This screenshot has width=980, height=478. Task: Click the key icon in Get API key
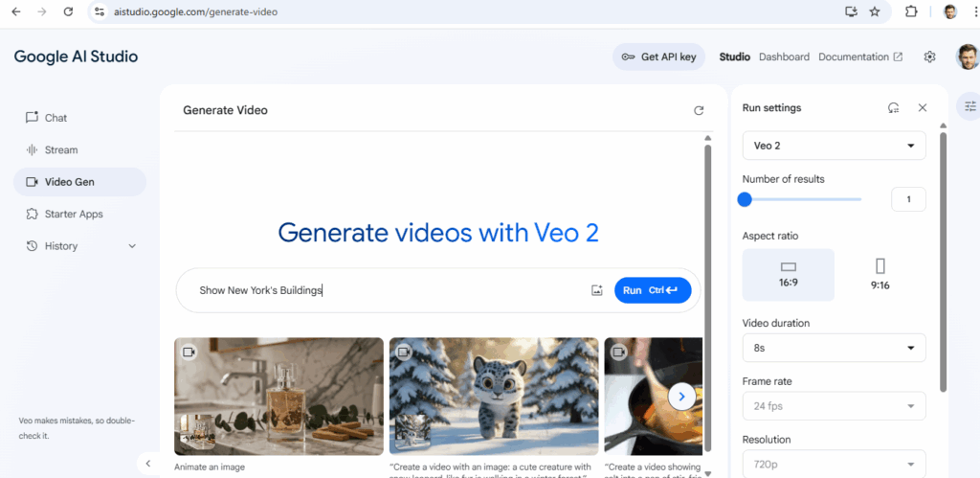pyautogui.click(x=628, y=57)
